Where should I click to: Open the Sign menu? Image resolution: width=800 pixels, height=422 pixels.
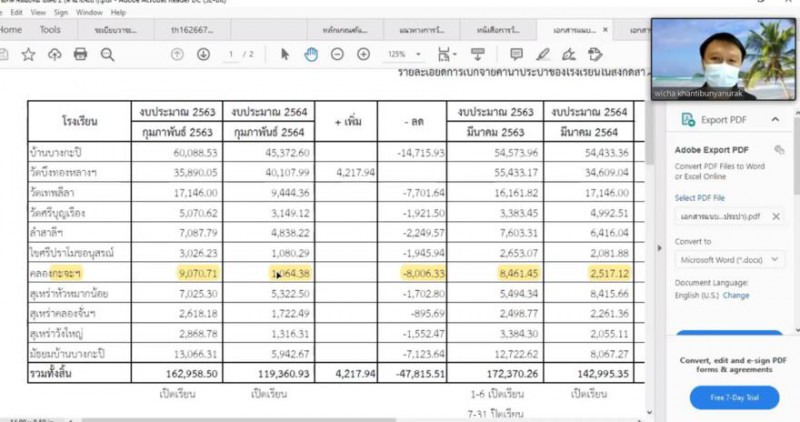tap(61, 12)
